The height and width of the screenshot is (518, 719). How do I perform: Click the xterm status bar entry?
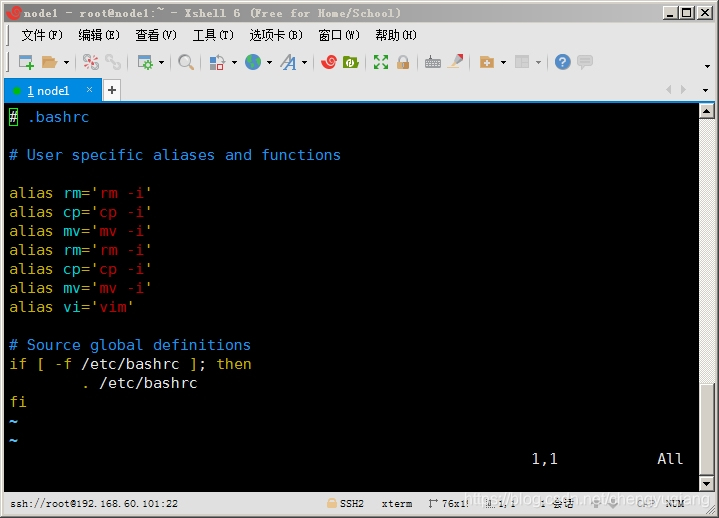pos(397,504)
